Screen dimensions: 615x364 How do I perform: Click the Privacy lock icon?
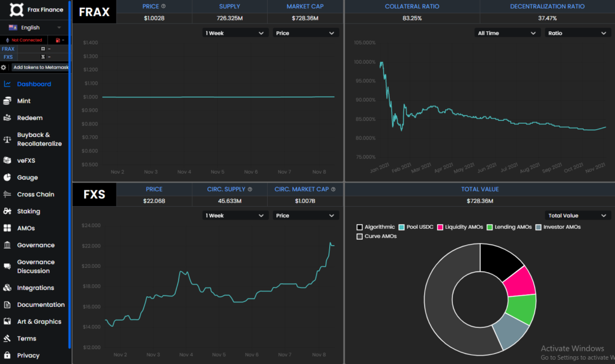coord(7,355)
